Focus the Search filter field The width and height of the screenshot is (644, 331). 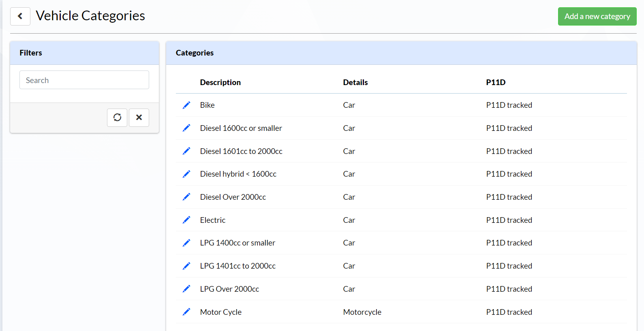pyautogui.click(x=84, y=80)
